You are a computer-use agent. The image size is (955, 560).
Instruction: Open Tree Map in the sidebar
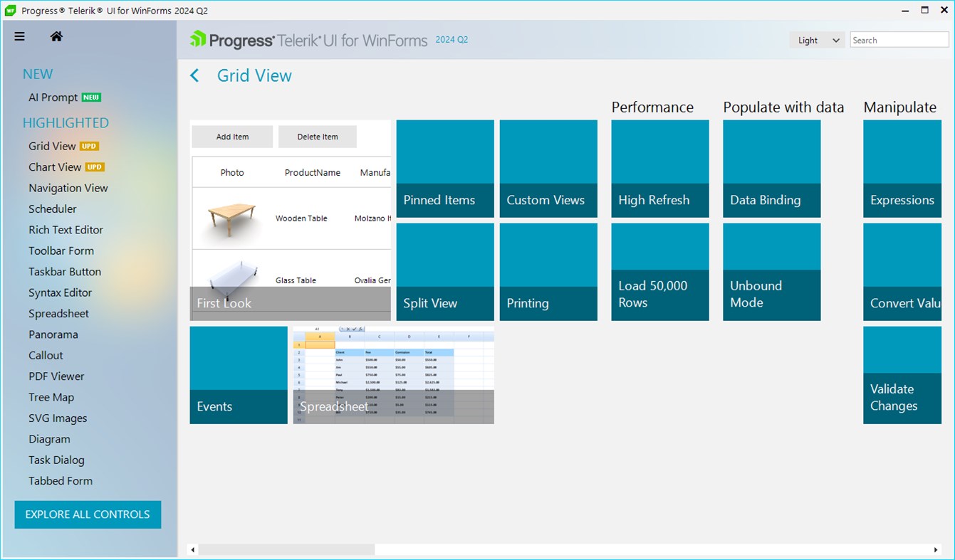[51, 397]
